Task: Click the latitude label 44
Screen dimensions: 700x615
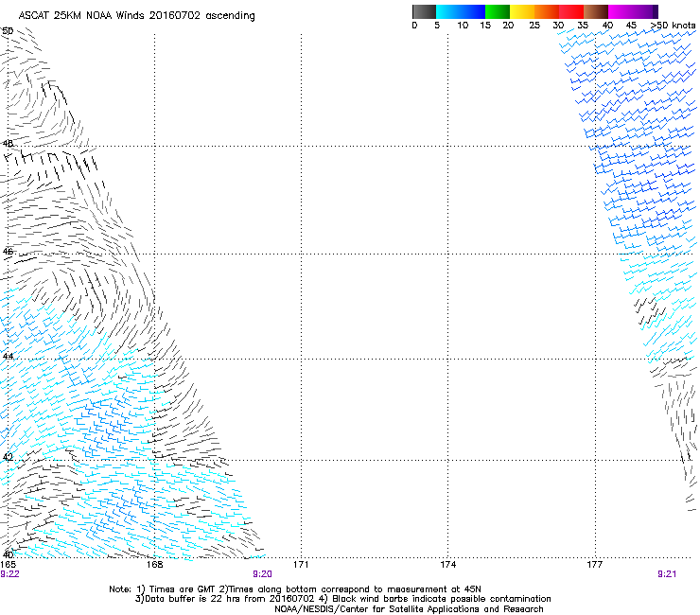Action: coord(8,357)
